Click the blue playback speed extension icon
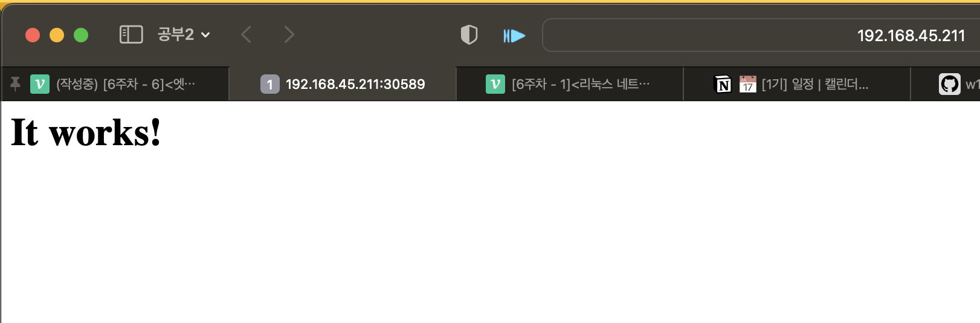The height and width of the screenshot is (323, 980). coord(514,36)
